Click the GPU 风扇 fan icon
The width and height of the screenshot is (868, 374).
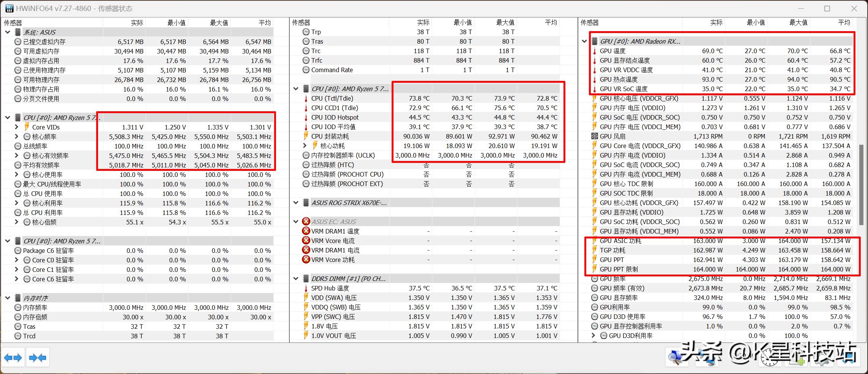coord(595,136)
